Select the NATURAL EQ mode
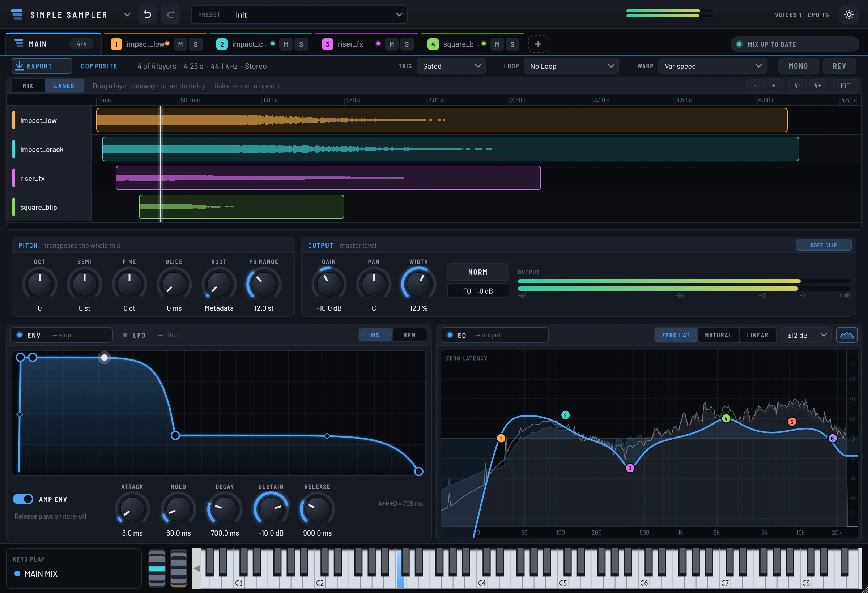Viewport: 868px width, 593px height. click(x=718, y=335)
